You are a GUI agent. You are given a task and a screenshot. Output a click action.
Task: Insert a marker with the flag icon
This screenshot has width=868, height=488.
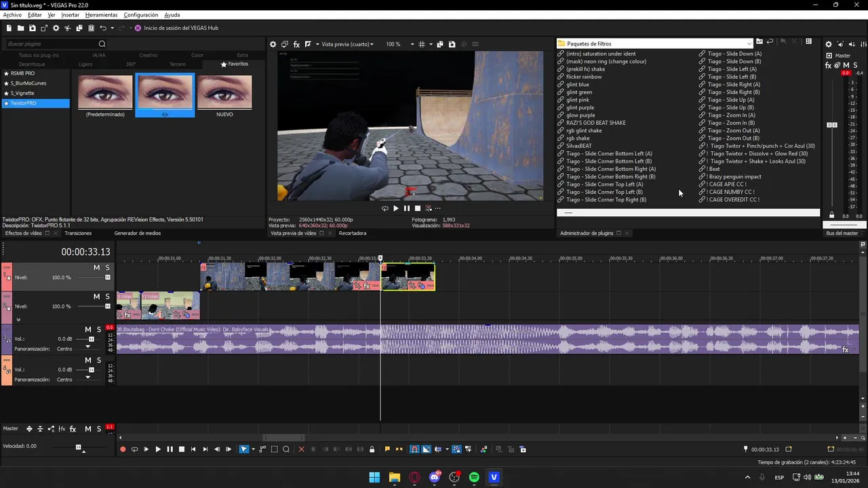[387, 449]
